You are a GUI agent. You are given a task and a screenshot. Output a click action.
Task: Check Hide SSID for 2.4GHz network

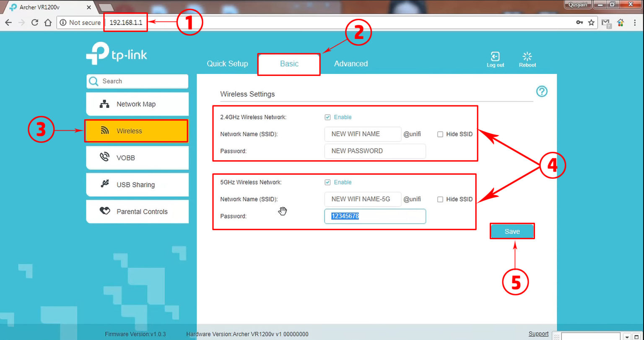click(x=440, y=134)
